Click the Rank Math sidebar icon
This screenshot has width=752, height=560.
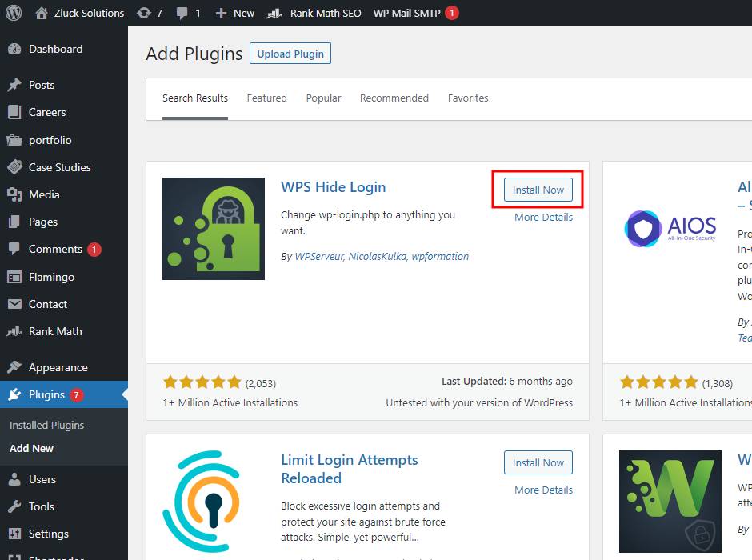[x=15, y=331]
